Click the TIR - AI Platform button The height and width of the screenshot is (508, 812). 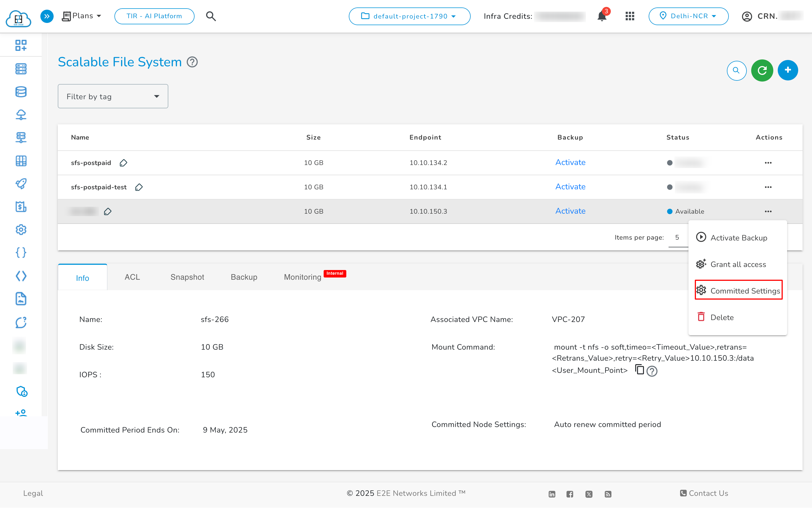pyautogui.click(x=154, y=16)
